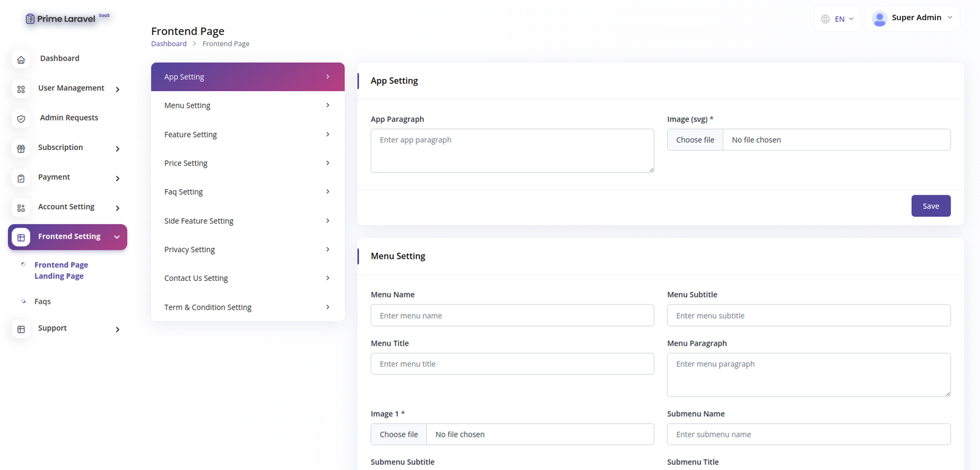Viewport: 980px width, 470px height.
Task: Click the Dashboard breadcrumb link
Action: point(168,44)
